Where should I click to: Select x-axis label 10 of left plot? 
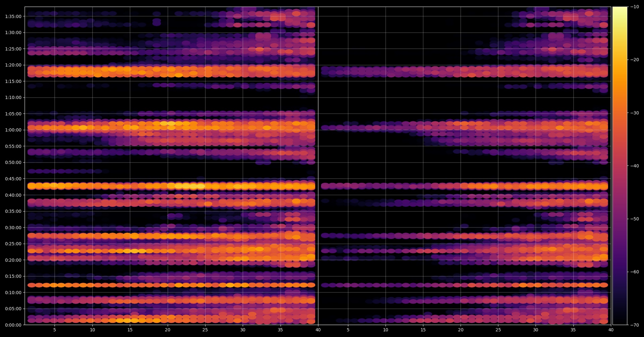point(92,330)
